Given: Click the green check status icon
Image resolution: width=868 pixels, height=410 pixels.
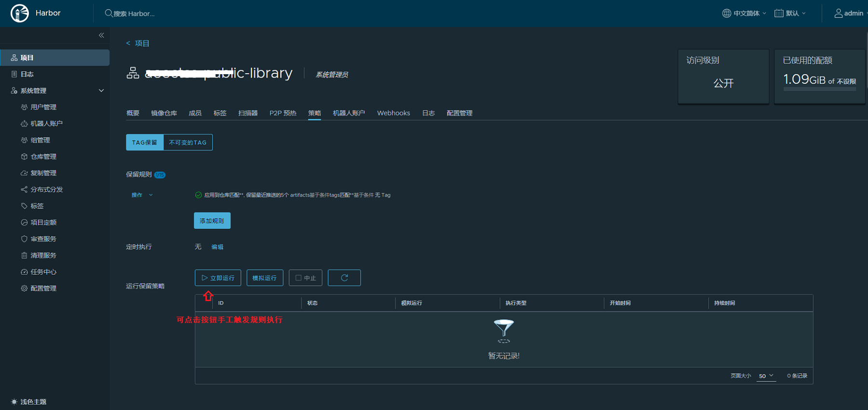Looking at the screenshot, I should coord(198,195).
